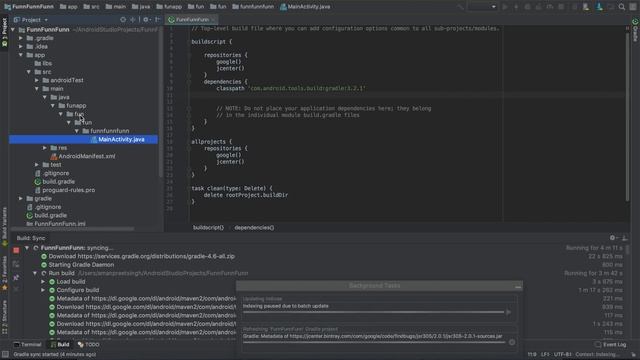
Task: Collapse the Run build node
Action: (x=35, y=273)
